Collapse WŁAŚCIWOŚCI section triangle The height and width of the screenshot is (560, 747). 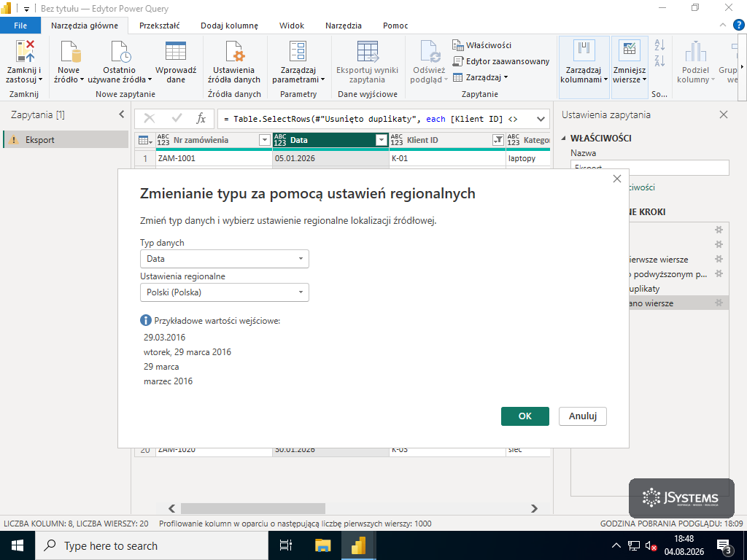pyautogui.click(x=564, y=138)
